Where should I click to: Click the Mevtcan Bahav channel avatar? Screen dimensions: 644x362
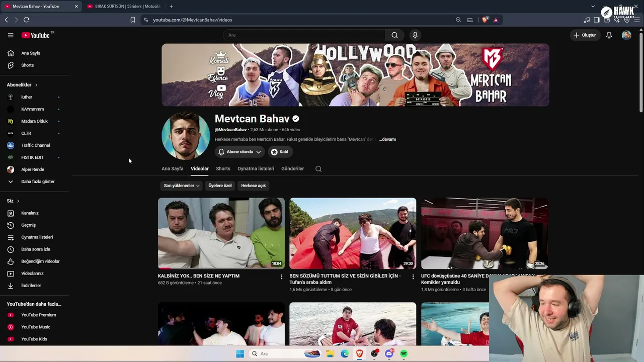pyautogui.click(x=186, y=136)
